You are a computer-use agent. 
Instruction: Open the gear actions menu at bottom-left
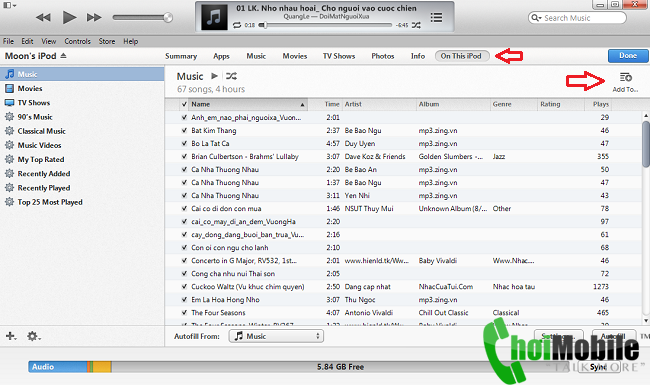34,336
